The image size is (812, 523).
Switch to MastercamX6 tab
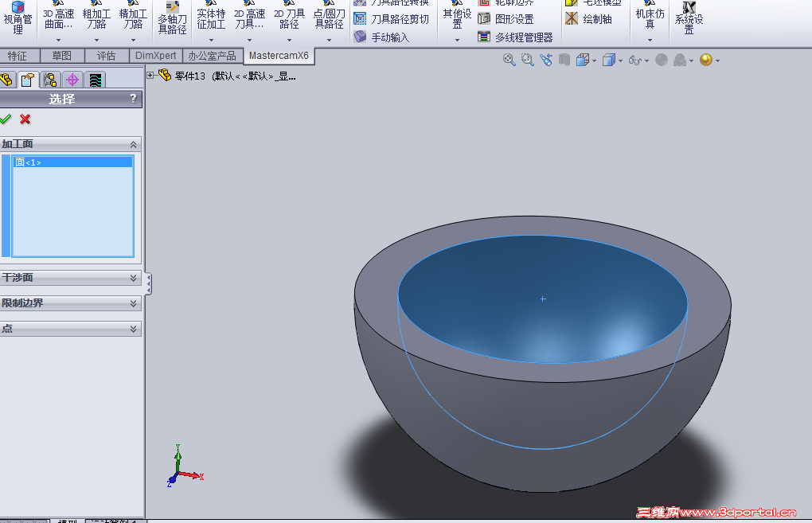(279, 56)
